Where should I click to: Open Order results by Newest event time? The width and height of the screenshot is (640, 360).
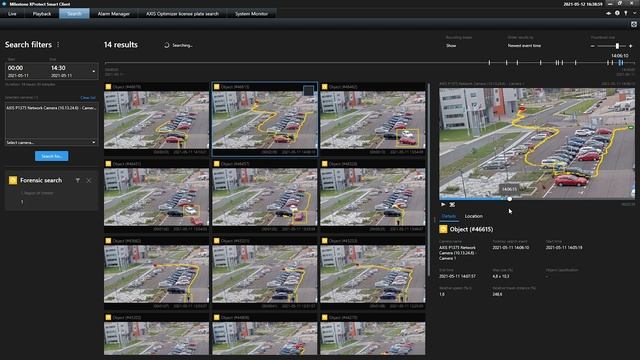[x=524, y=46]
